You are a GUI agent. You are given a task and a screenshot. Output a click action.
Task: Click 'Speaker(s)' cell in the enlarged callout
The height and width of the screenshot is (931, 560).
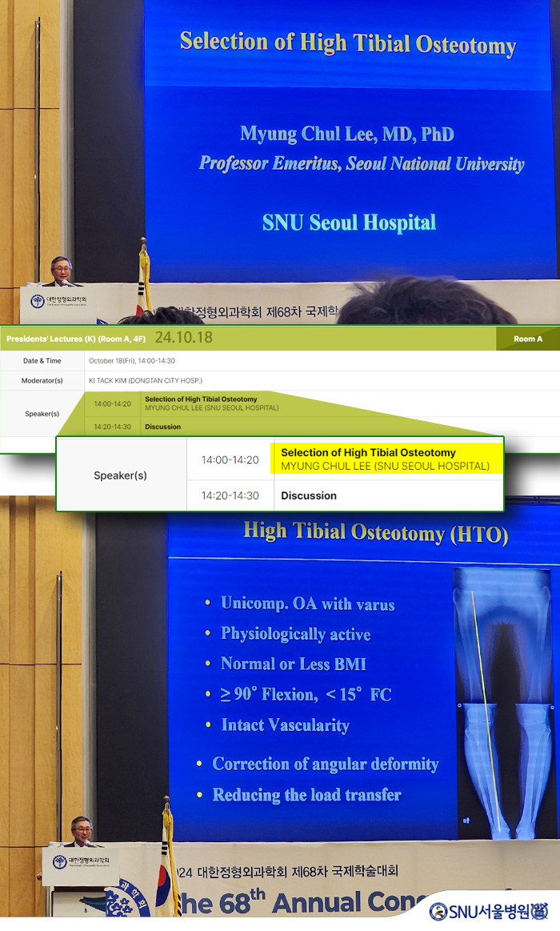[121, 476]
